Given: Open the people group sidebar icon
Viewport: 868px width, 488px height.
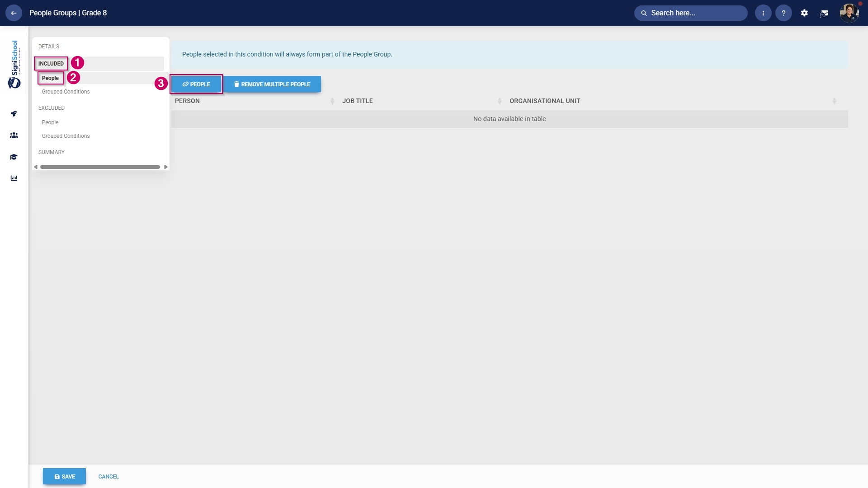Looking at the screenshot, I should click(x=14, y=135).
